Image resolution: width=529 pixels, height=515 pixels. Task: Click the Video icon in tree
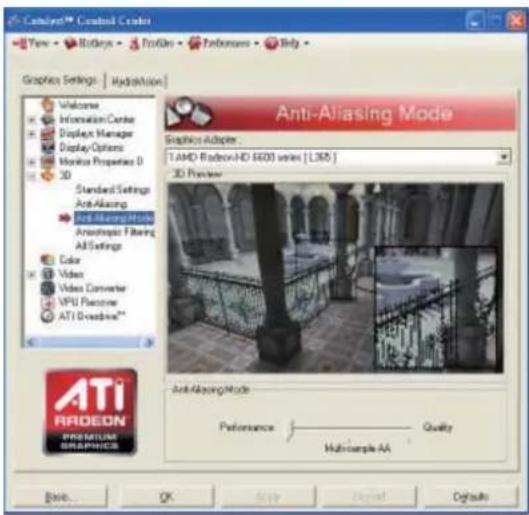(48, 274)
